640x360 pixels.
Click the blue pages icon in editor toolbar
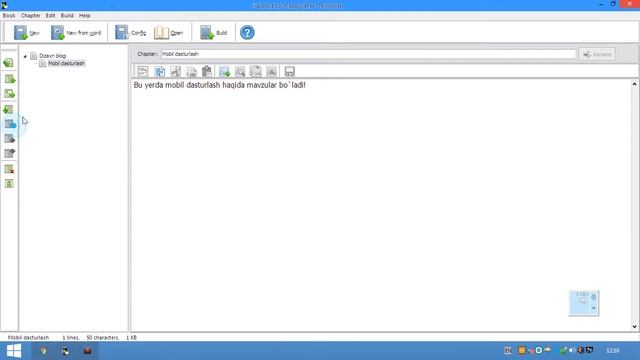pyautogui.click(x=160, y=71)
